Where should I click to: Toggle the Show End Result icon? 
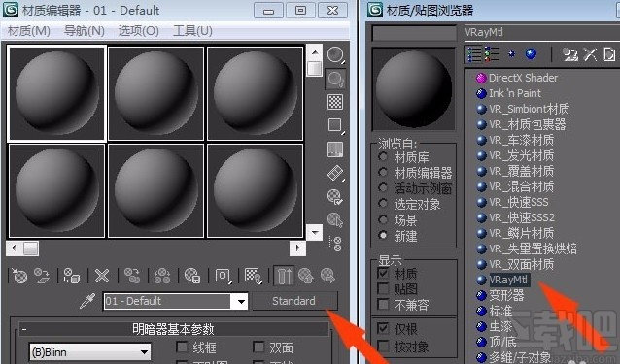pyautogui.click(x=284, y=276)
